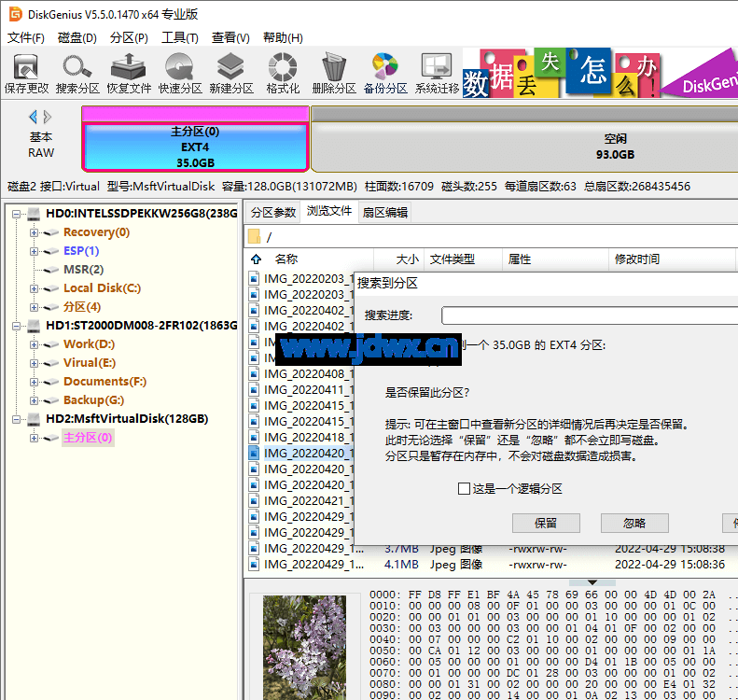Switch to the 分区参数 tab
The height and width of the screenshot is (700, 738).
coord(273,212)
